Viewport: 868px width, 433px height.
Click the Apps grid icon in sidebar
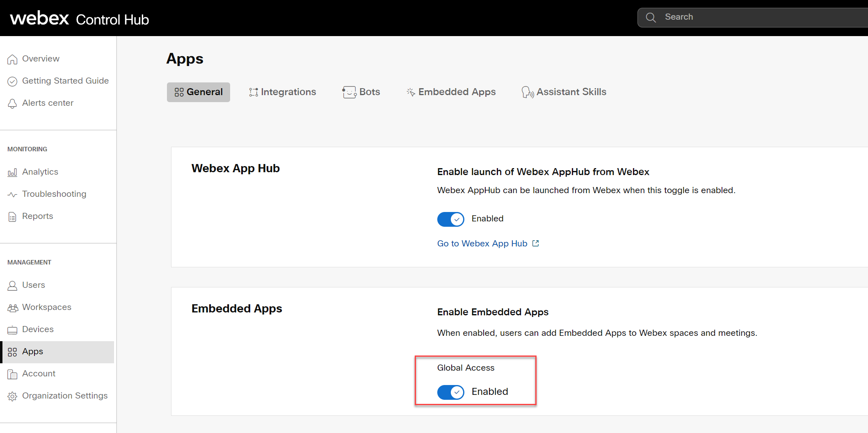tap(12, 352)
